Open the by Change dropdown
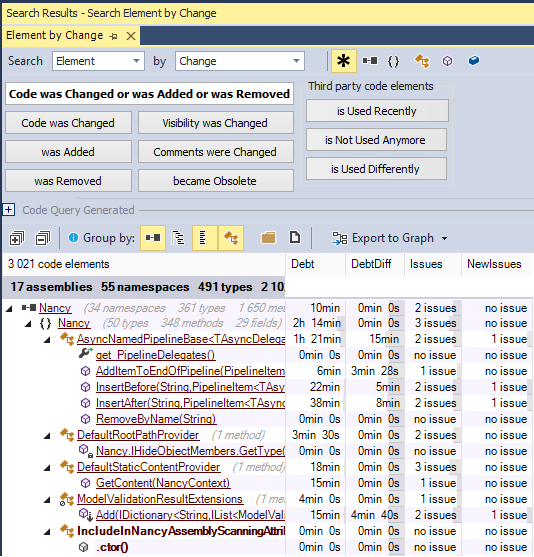The width and height of the screenshot is (534, 557). pyautogui.click(x=240, y=61)
